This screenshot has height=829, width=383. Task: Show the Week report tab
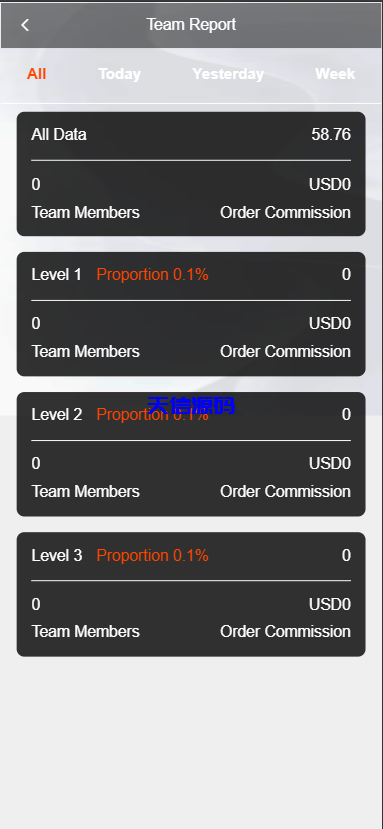[x=335, y=74]
